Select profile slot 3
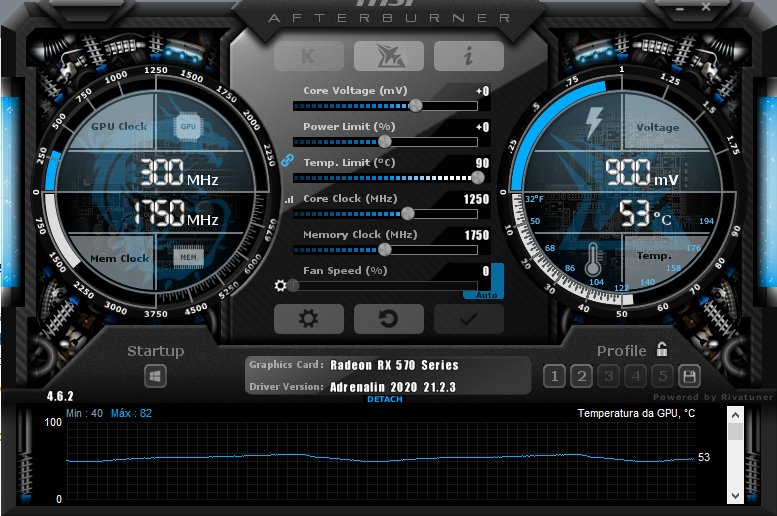The image size is (777, 516). coord(609,377)
